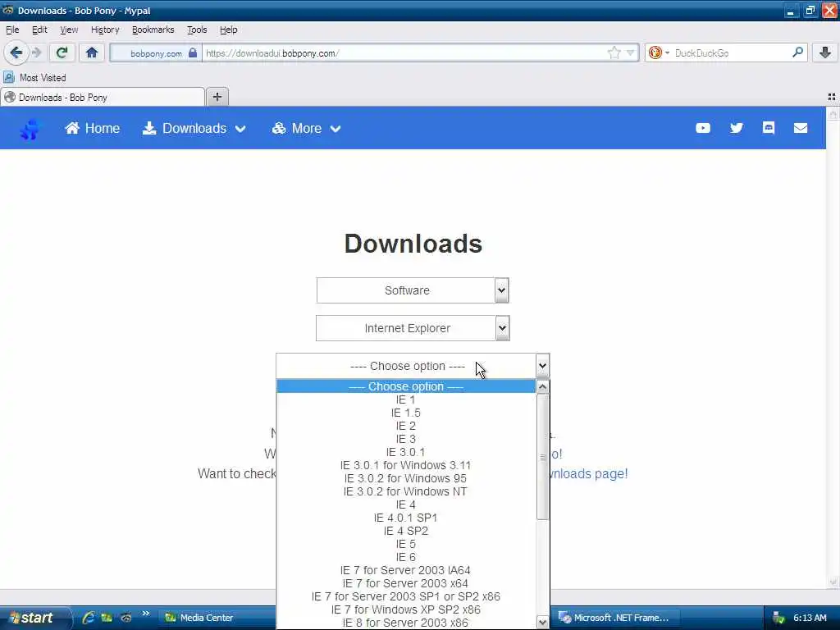Click the search magnifier icon
This screenshot has width=840, height=630.
(797, 52)
